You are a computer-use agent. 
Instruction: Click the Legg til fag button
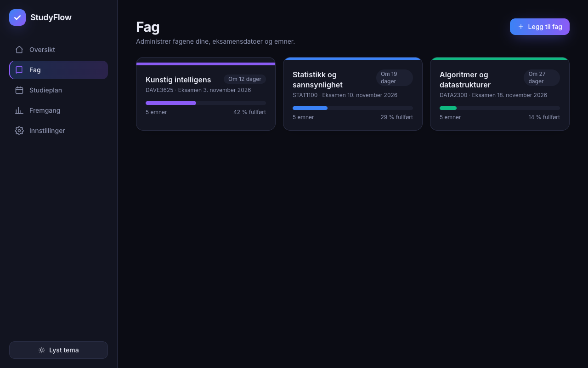coord(540,27)
